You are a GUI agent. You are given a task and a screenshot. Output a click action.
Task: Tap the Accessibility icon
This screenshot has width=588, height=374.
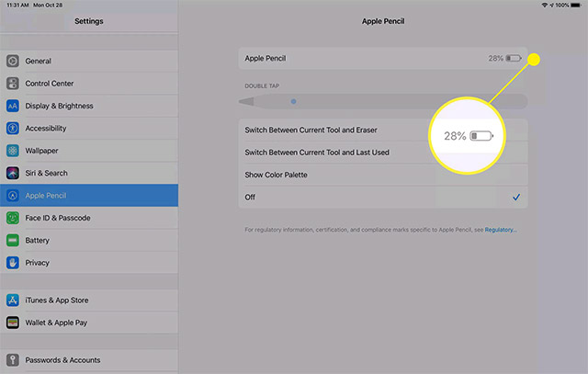tap(14, 129)
